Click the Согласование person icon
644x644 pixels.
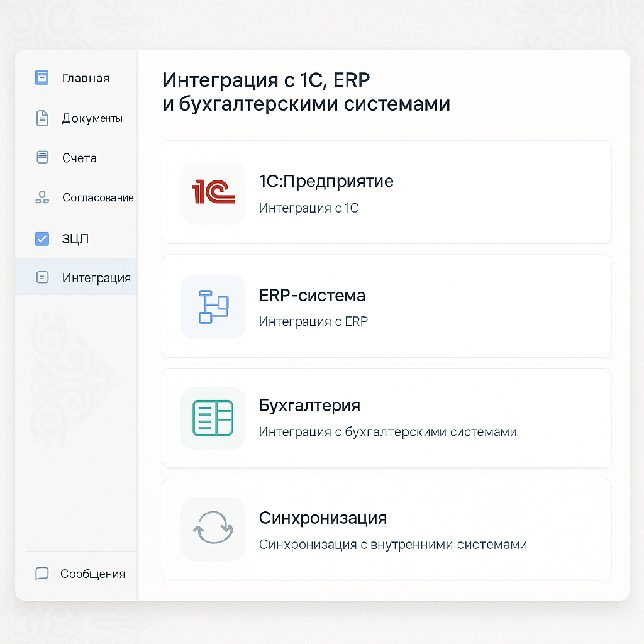coord(42,197)
